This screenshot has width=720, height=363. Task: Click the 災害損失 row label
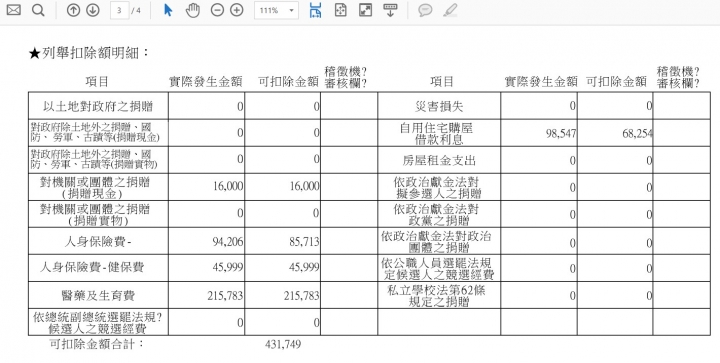[439, 106]
